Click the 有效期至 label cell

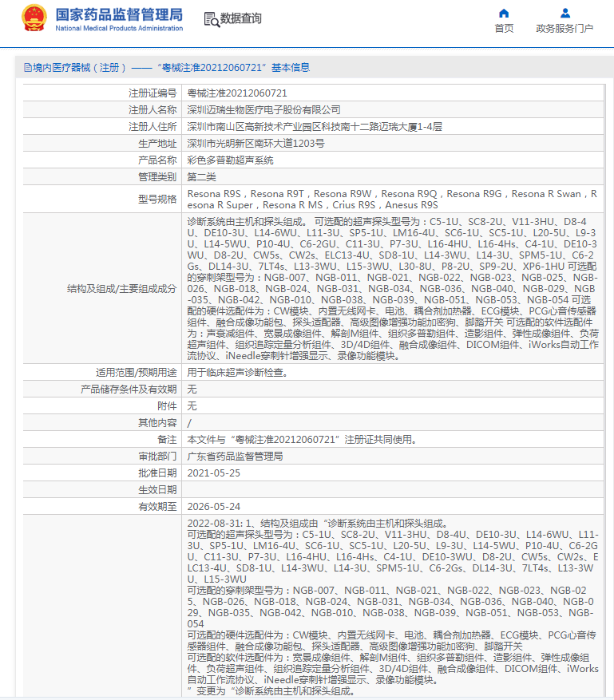point(103,506)
